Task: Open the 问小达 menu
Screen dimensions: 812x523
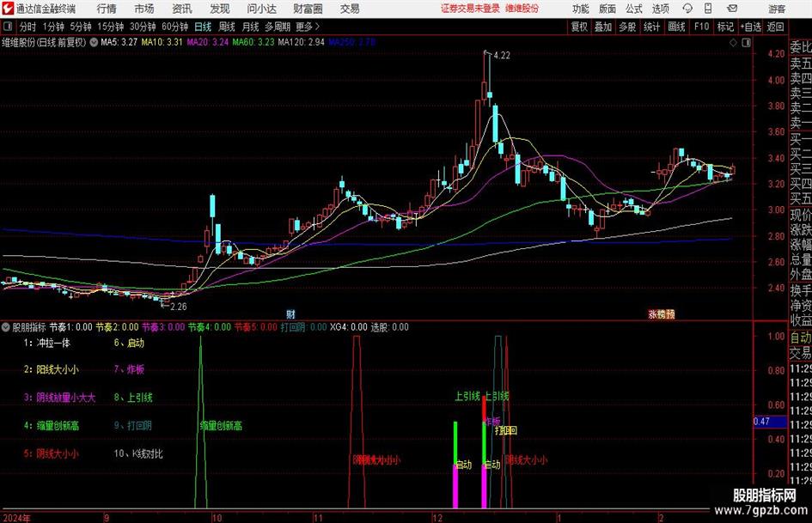Action: [x=261, y=9]
